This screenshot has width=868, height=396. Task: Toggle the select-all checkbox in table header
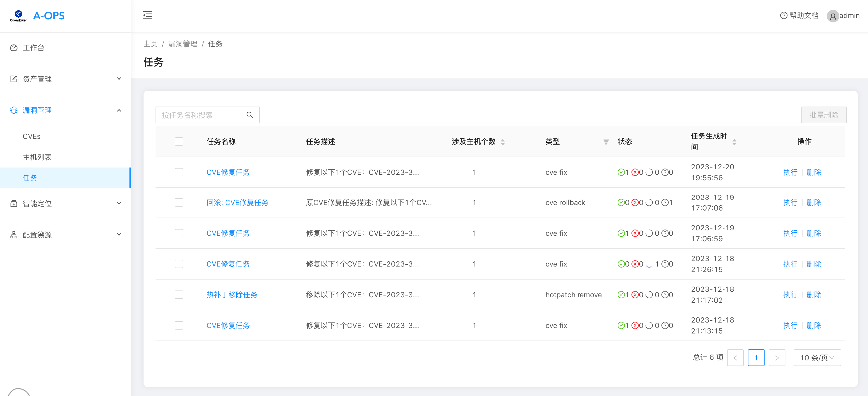click(179, 142)
